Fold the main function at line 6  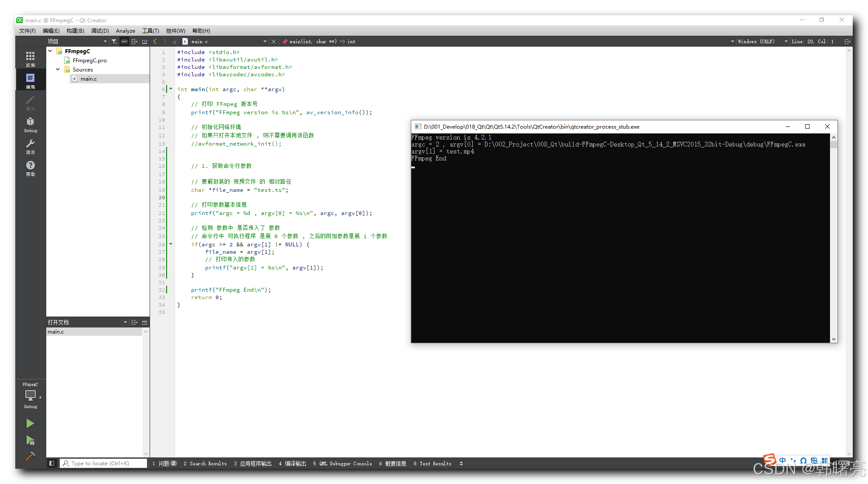click(171, 89)
